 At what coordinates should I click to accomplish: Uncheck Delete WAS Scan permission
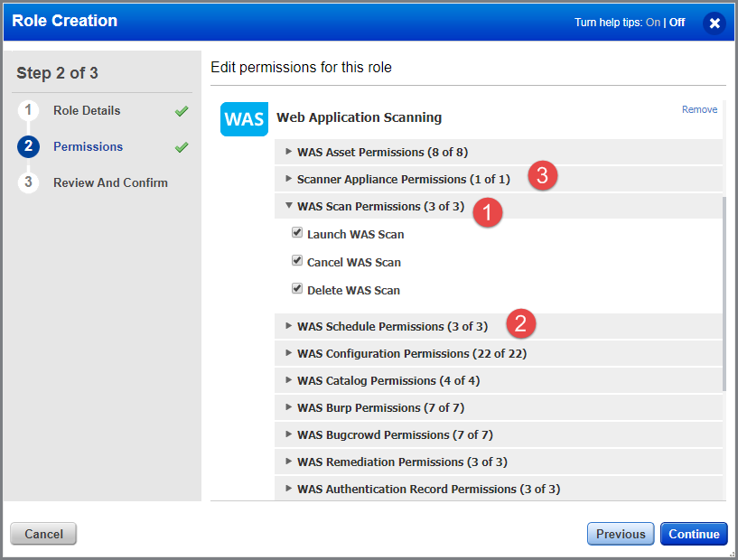pyautogui.click(x=297, y=288)
